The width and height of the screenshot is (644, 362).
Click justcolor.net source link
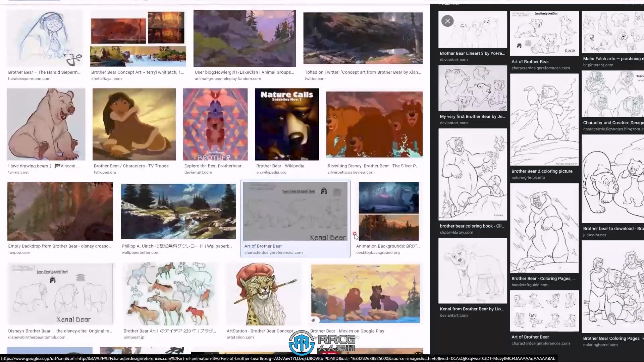click(x=594, y=235)
